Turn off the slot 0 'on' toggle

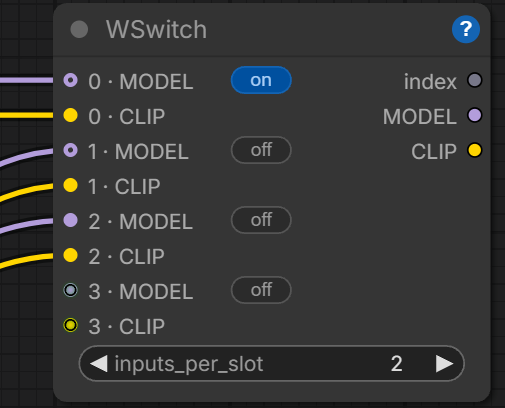[261, 80]
